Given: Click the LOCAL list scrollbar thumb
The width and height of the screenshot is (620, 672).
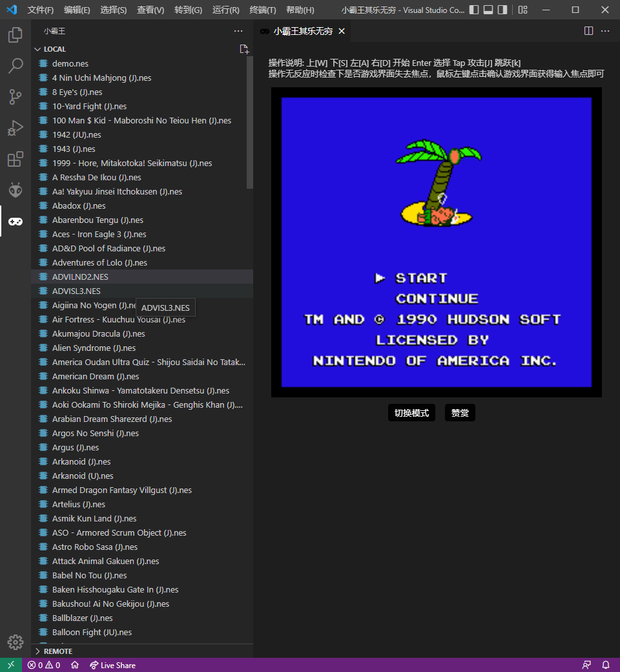Looking at the screenshot, I should click(250, 122).
